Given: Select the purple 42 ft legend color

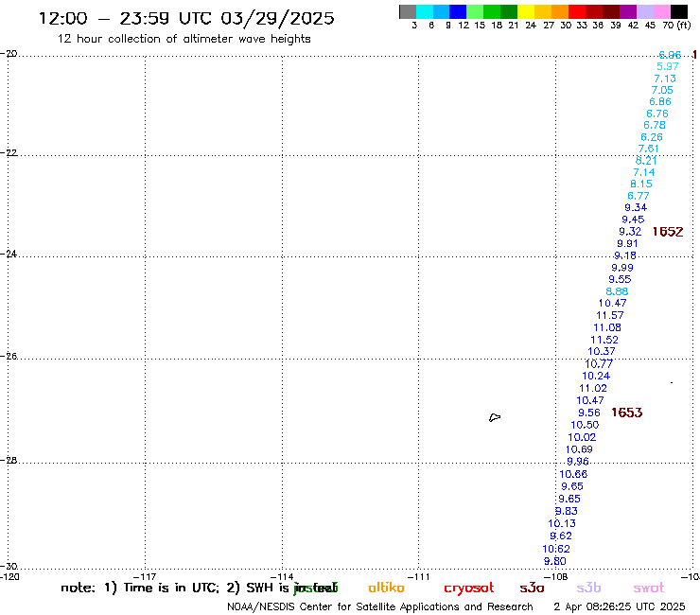Looking at the screenshot, I should [627, 11].
